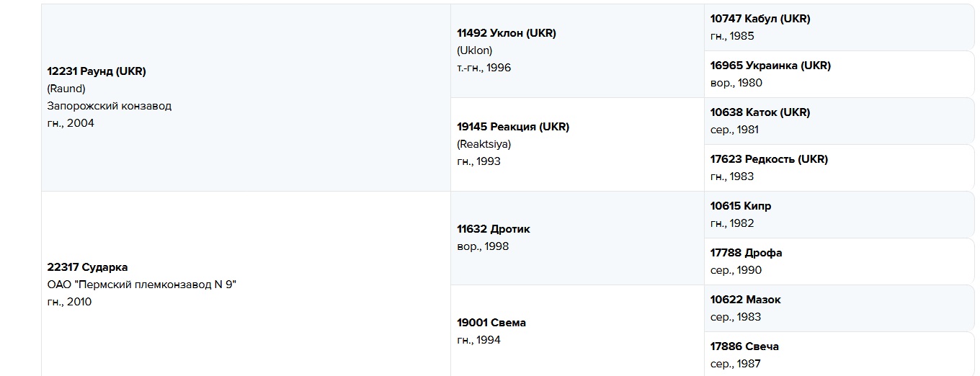
Task: Click the 17886 Свеча entry
Action: [x=744, y=346]
